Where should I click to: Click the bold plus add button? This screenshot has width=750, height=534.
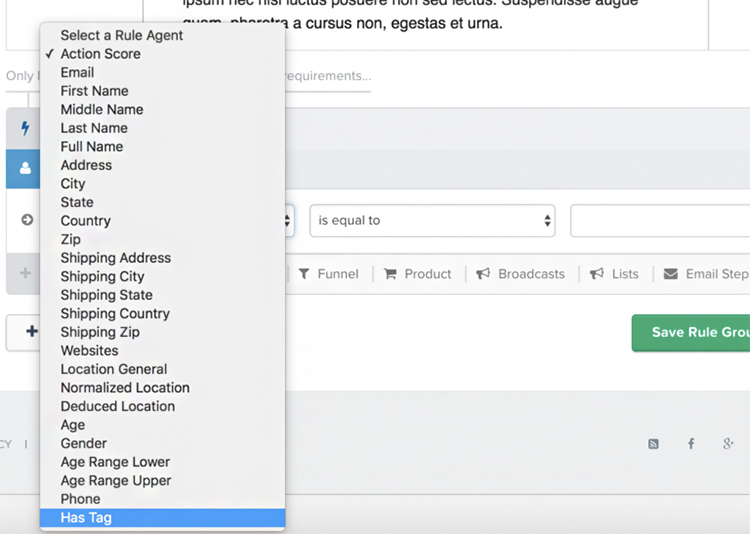point(32,331)
